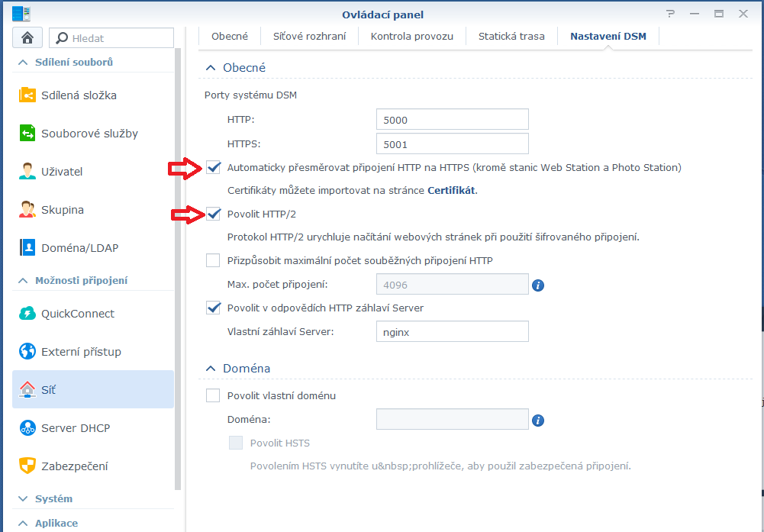Image resolution: width=764 pixels, height=532 pixels.
Task: Click info icon beside Max. počet připojení
Action: pyautogui.click(x=537, y=285)
